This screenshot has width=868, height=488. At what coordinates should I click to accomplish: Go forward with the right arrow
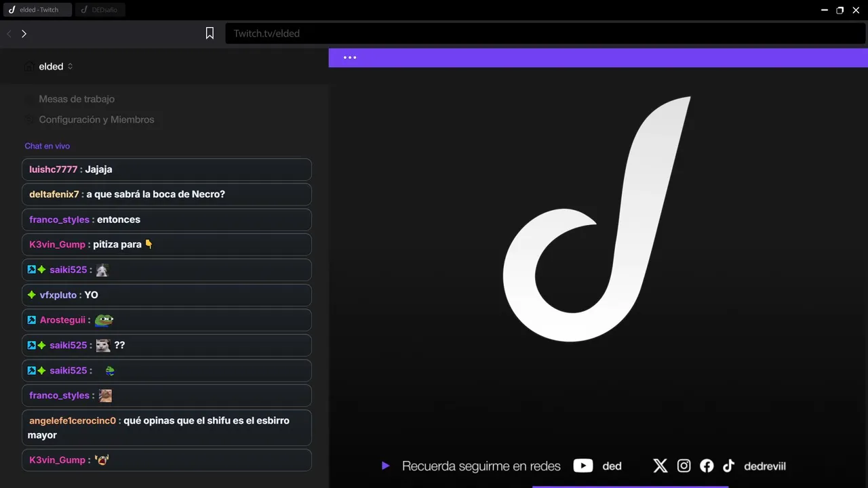(24, 33)
